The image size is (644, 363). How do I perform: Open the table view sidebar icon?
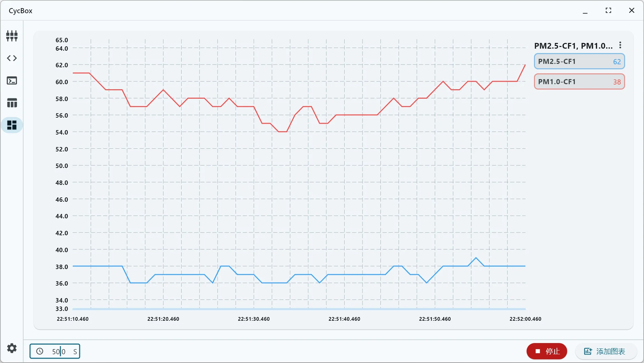click(12, 103)
